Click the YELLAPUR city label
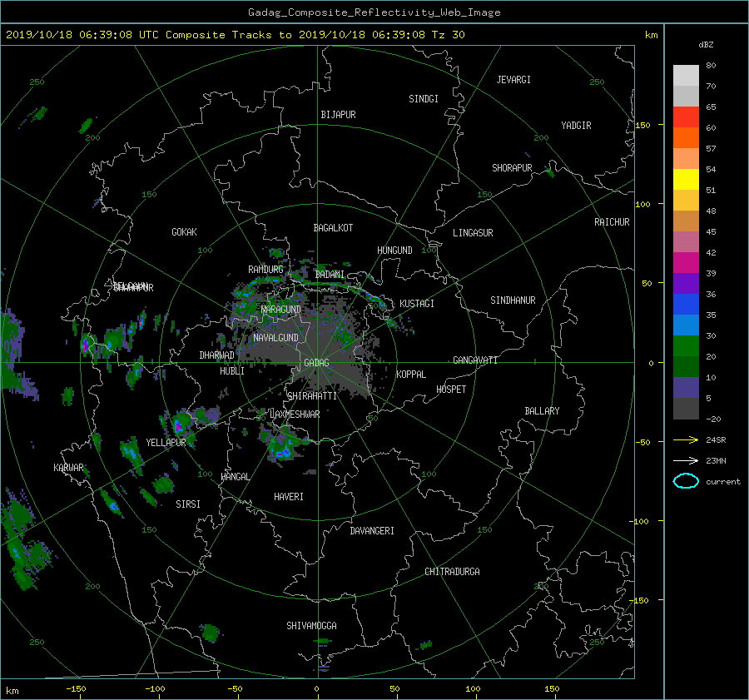Viewport: 749px width, 700px height. pos(166,443)
